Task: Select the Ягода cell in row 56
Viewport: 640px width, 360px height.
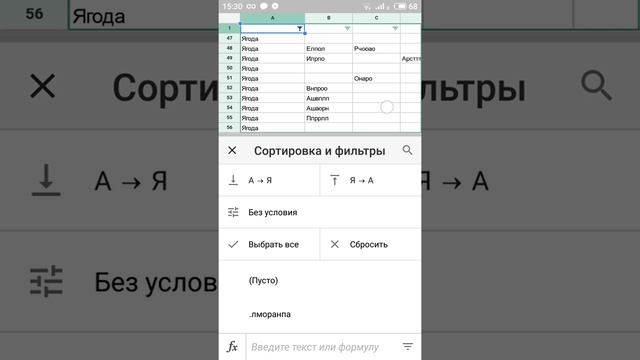Action: [x=273, y=128]
